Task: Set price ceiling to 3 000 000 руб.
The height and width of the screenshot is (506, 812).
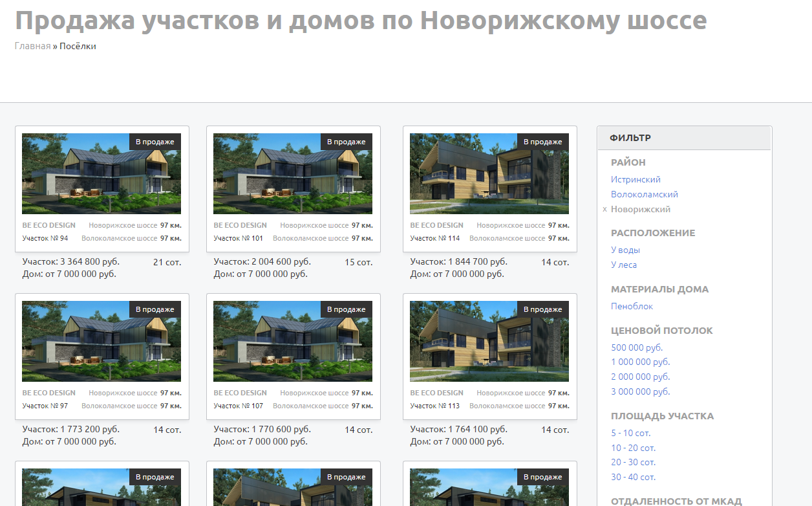Action: point(640,391)
